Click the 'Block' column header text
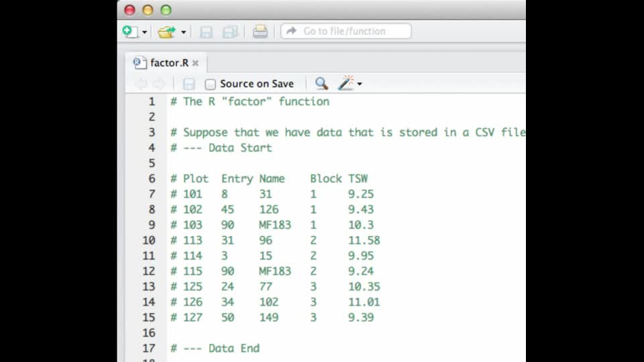 [326, 178]
